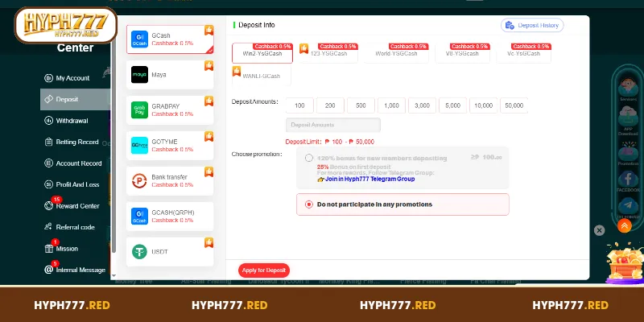Open Referral code menu item

75,227
